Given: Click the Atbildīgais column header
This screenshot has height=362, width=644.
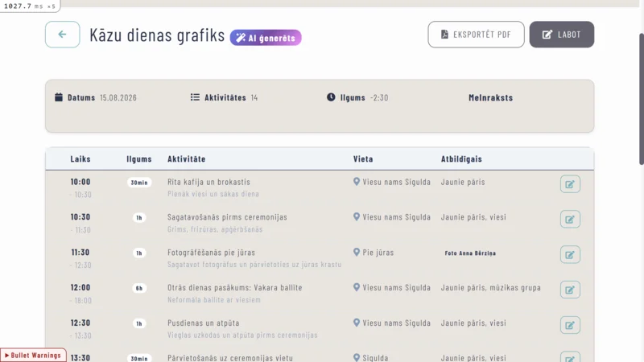Looking at the screenshot, I should (x=461, y=158).
